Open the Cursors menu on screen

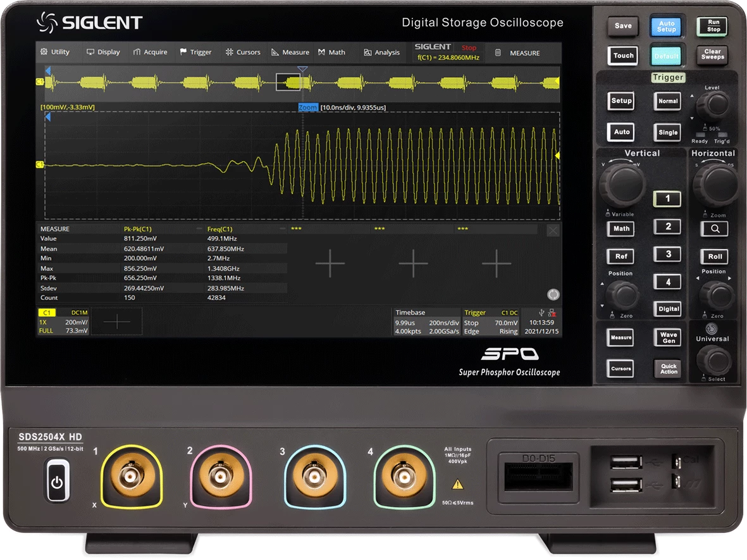(243, 53)
